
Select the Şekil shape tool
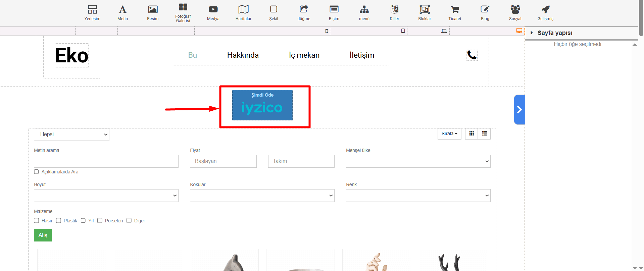coord(274,13)
